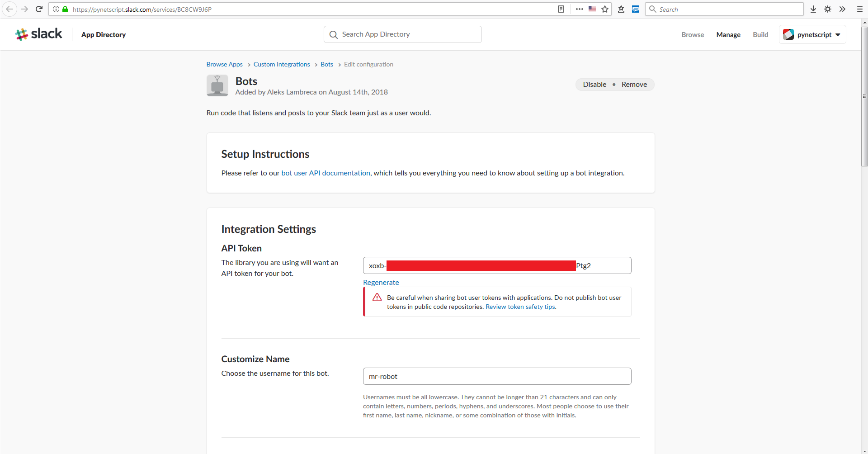Open the Firefox hamburger menu
868x454 pixels.
(860, 9)
